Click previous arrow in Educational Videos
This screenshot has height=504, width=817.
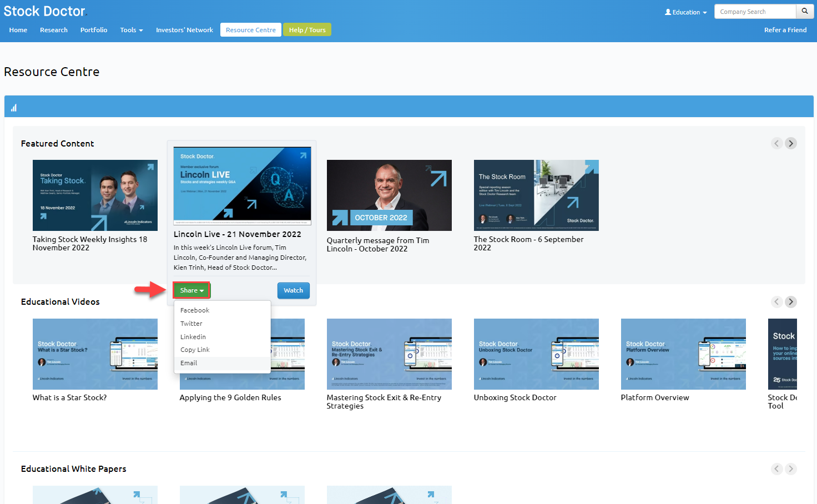point(776,302)
